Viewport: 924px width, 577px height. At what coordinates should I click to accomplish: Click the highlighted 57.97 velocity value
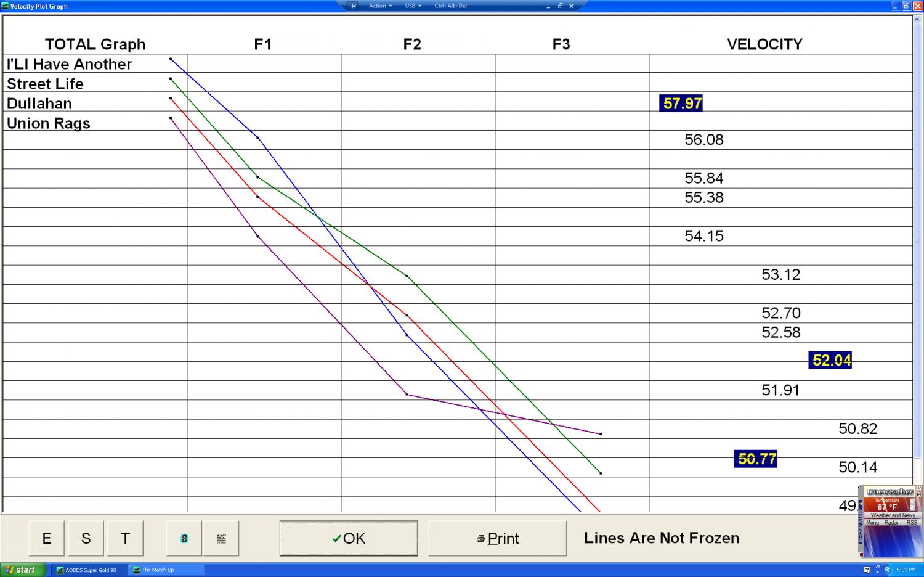(x=681, y=103)
